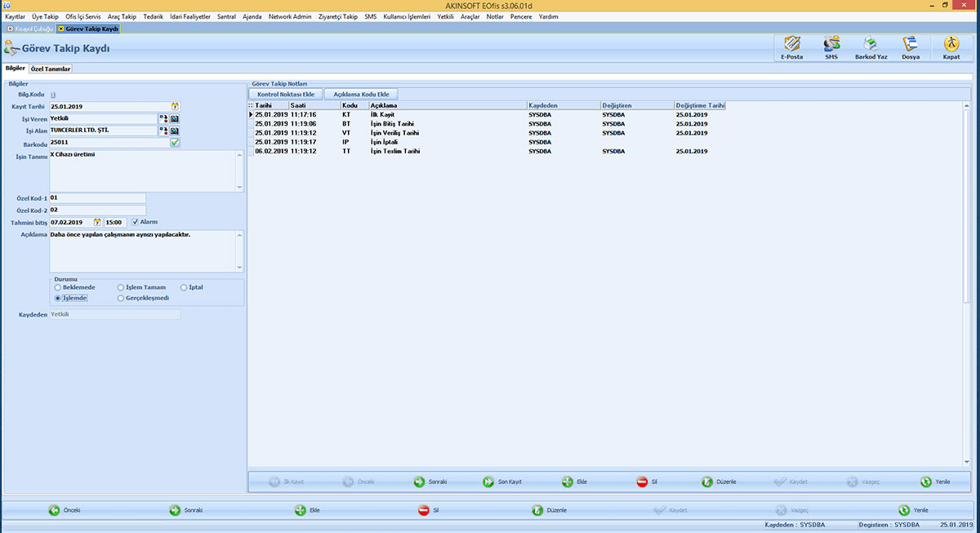The image size is (980, 533).
Task: Click the small icon next to Bilg.Kodu
Action: point(54,95)
